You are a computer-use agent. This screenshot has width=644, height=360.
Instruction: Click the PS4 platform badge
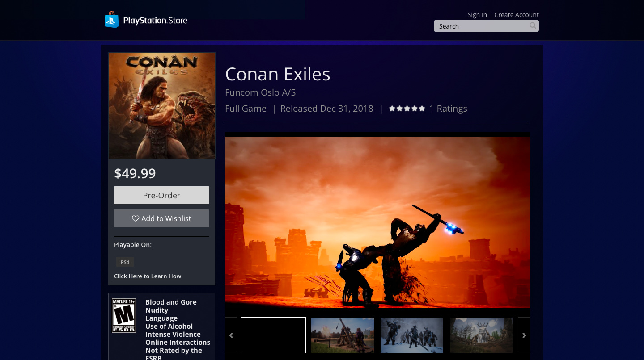(125, 262)
